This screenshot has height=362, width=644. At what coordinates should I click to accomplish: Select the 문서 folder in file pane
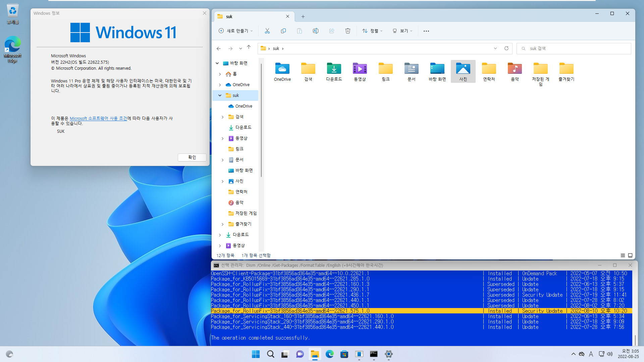pyautogui.click(x=411, y=72)
